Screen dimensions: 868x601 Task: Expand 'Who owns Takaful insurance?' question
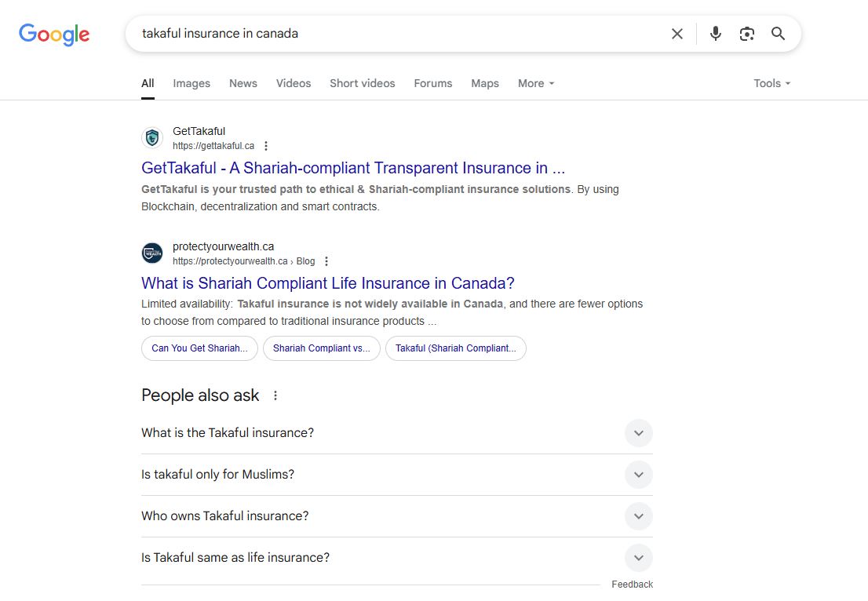(x=397, y=516)
